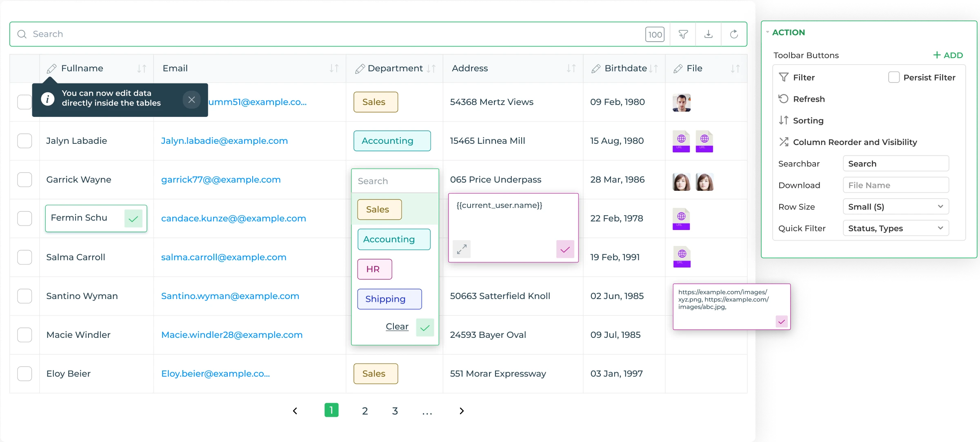The width and height of the screenshot is (980, 442).
Task: Click the Filter icon in the toolbar
Action: (x=683, y=34)
